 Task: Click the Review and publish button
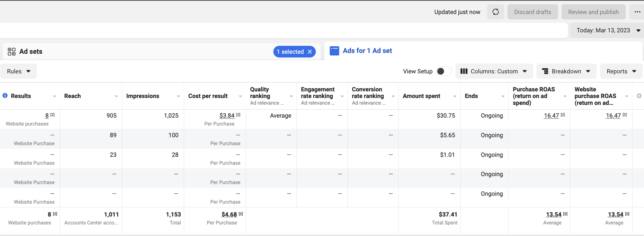click(x=593, y=12)
